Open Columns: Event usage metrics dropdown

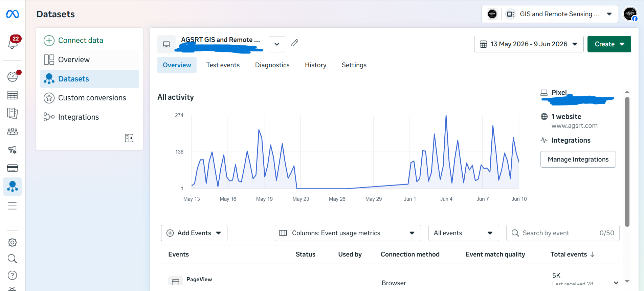(x=348, y=233)
